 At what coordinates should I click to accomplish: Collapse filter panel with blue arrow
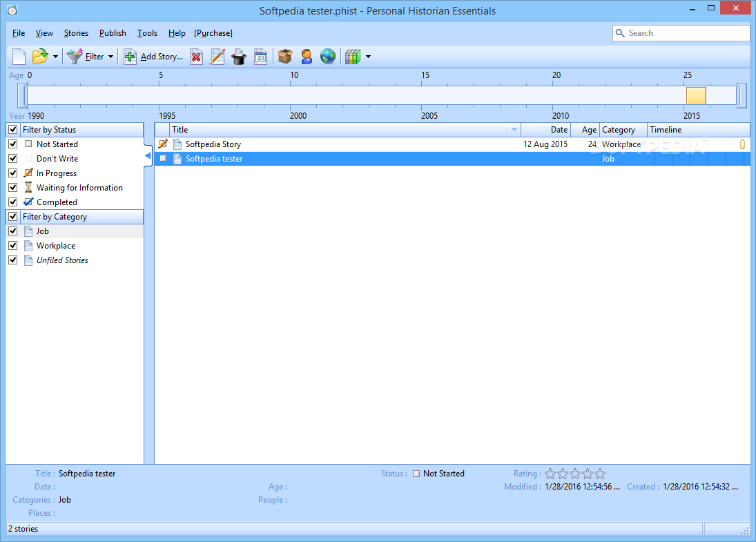(x=148, y=156)
